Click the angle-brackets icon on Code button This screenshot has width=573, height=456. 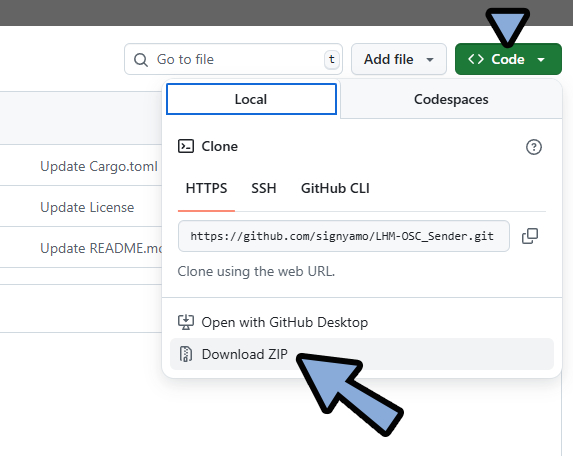[x=476, y=59]
